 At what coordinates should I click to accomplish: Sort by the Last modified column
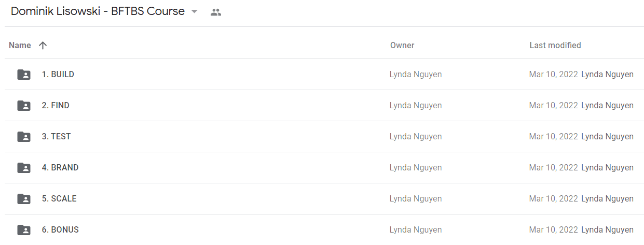(555, 46)
